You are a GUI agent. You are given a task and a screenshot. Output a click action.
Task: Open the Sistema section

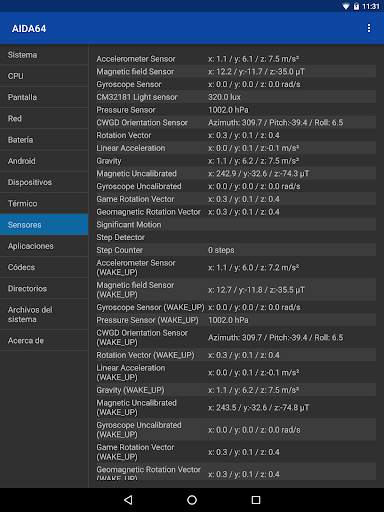44,55
